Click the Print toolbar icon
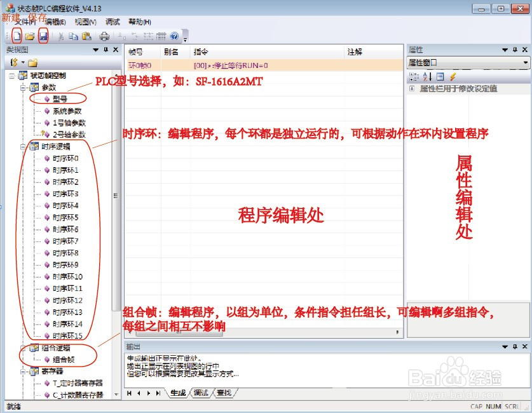The image size is (532, 413). tap(104, 36)
